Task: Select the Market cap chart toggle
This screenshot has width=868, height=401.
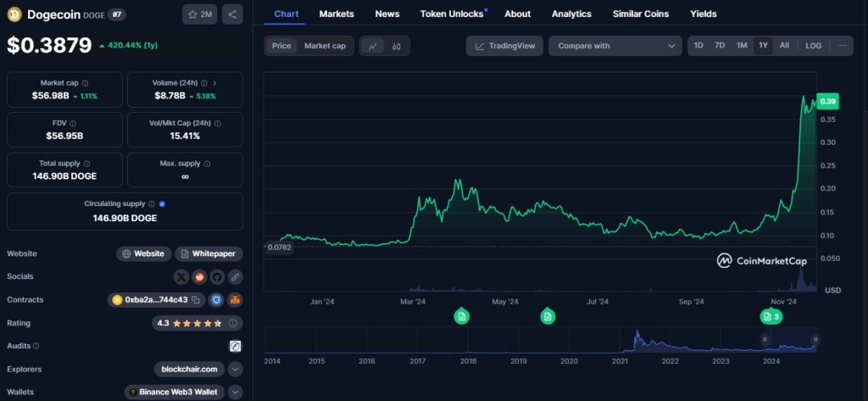Action: click(x=325, y=46)
